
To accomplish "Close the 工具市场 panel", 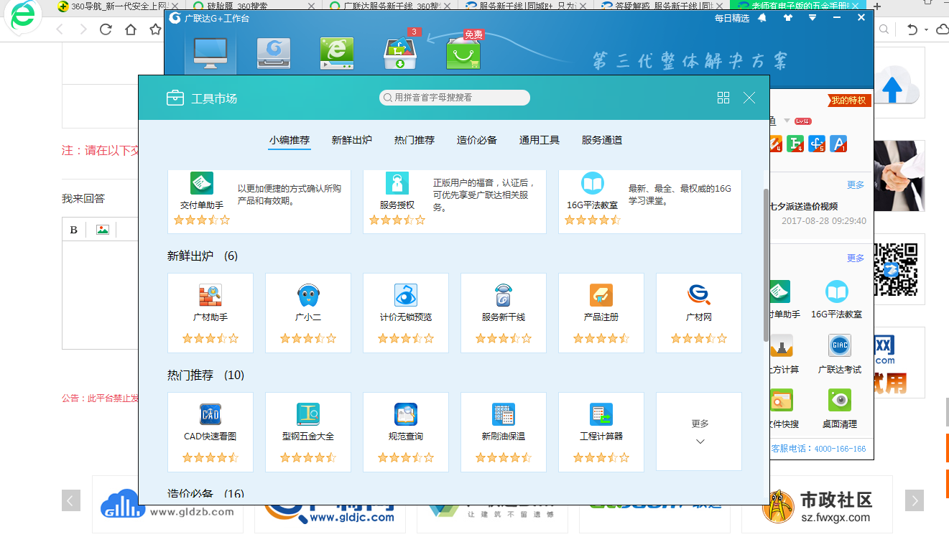I will coord(749,98).
